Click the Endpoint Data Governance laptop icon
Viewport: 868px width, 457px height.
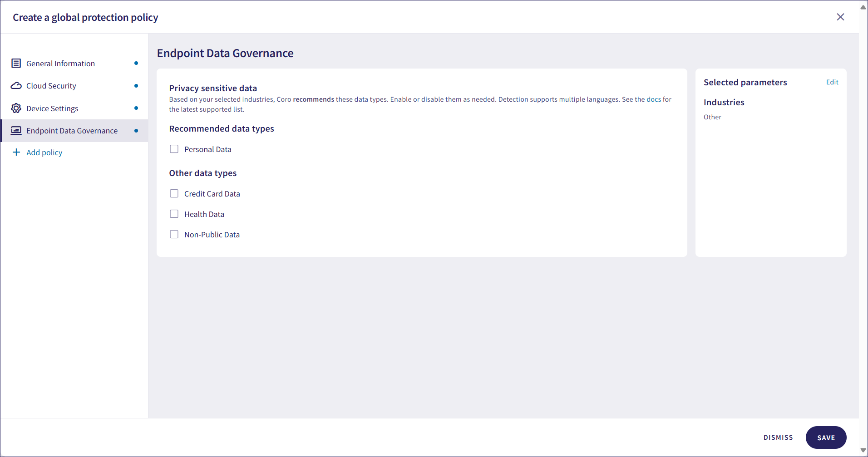click(16, 131)
